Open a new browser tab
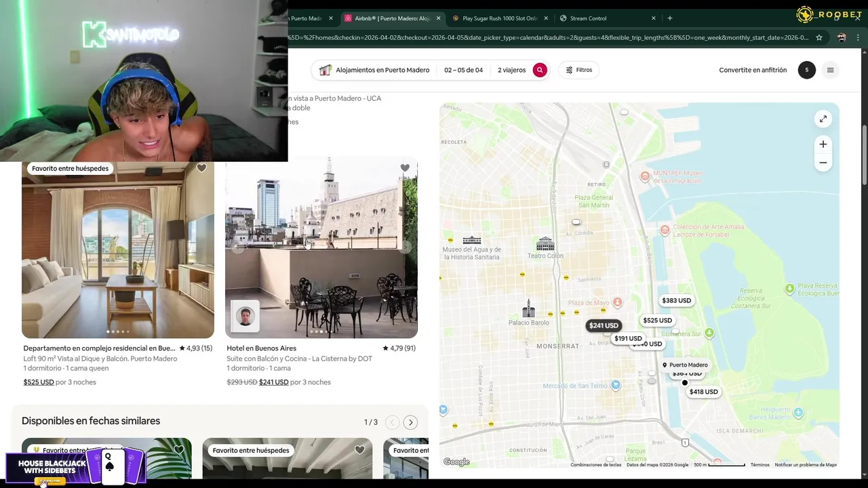The image size is (868, 488). click(670, 18)
